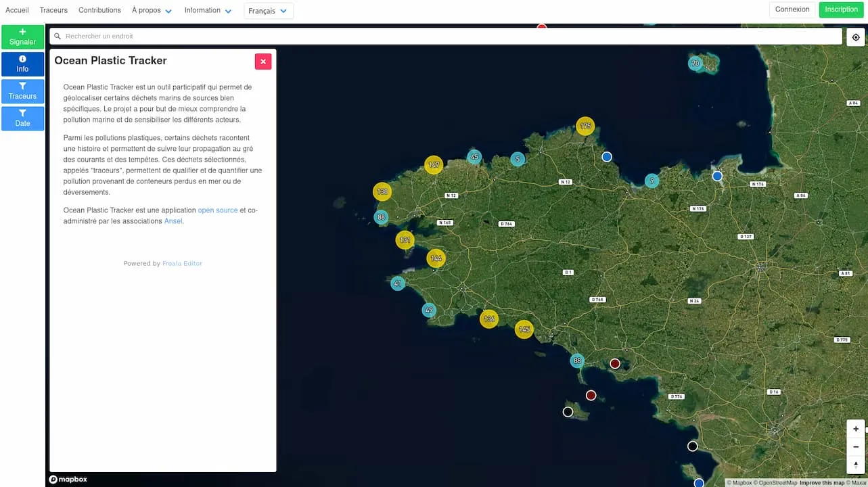Follow the open source link
Viewport: 868px width, 487px height.
(218, 210)
